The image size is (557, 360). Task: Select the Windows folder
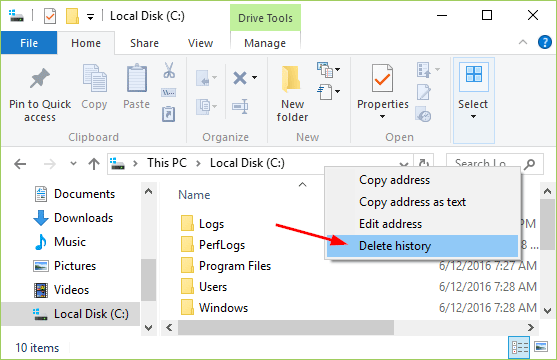point(223,307)
